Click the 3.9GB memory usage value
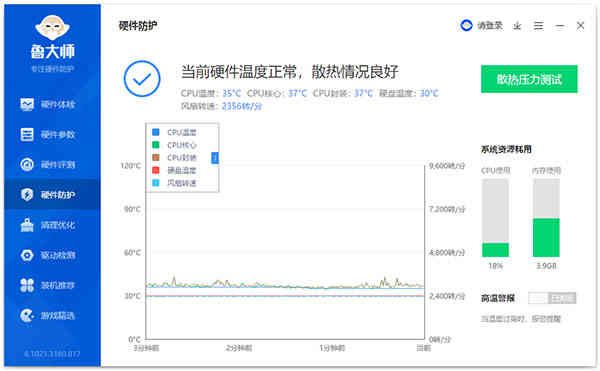600x371 pixels. click(x=546, y=266)
